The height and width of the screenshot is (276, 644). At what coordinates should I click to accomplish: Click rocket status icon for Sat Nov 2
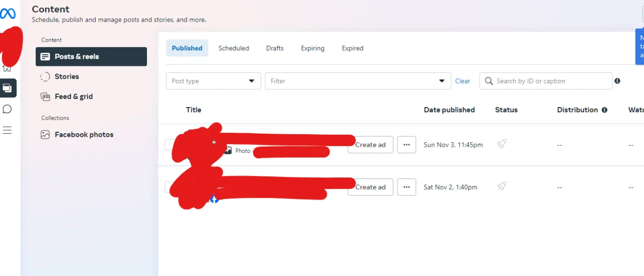(502, 186)
